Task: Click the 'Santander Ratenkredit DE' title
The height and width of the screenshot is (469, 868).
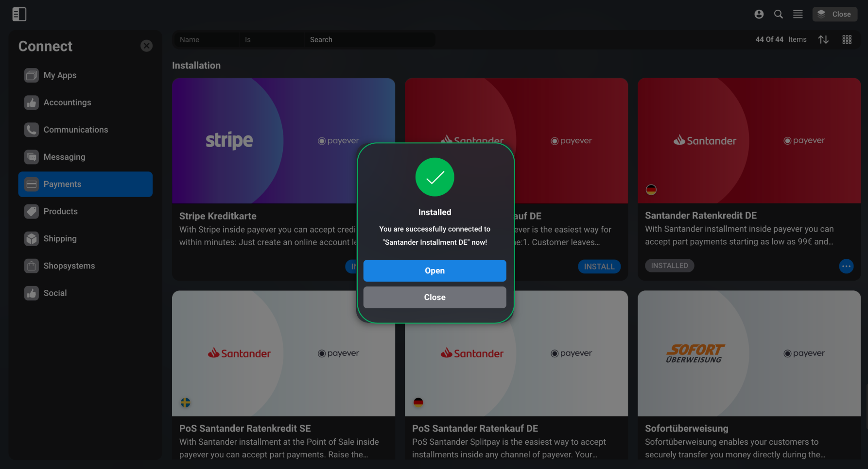Action: coord(701,216)
